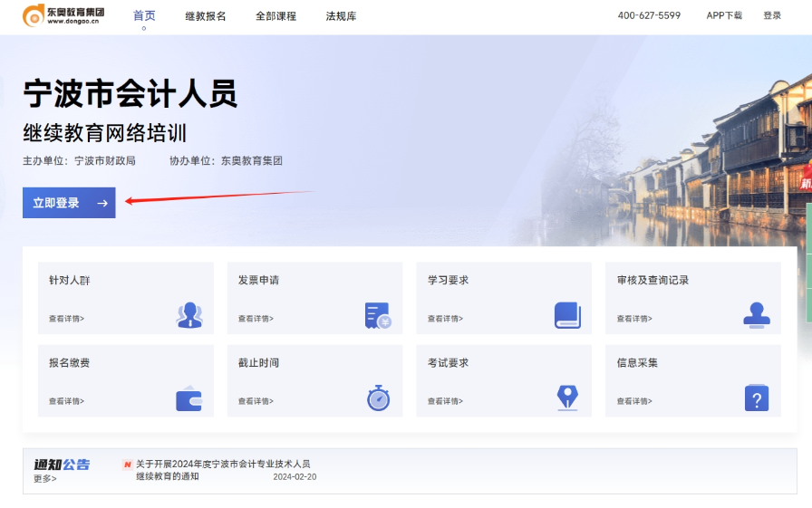Go to 全部课程 in the navigation bar
This screenshot has width=812, height=508.
coord(275,16)
